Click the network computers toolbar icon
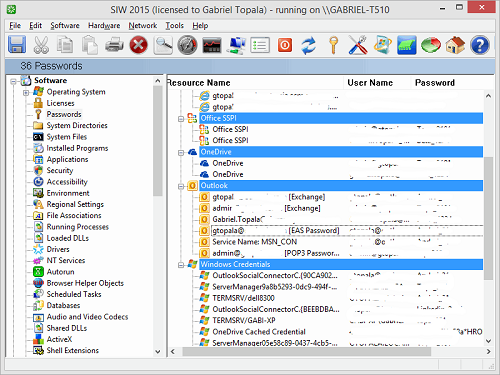Screen dimensions: 500x375 pyautogui.click(x=236, y=45)
